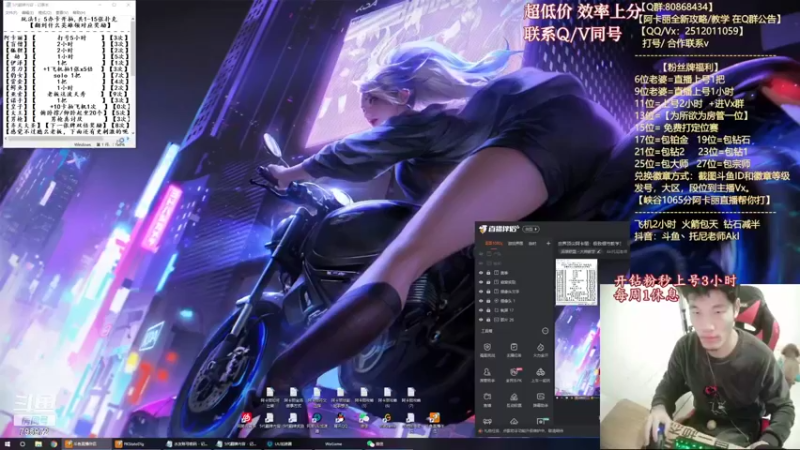This screenshot has width=800, height=450.
Task: Click the webcam feed of the streamer
Action: (699, 366)
